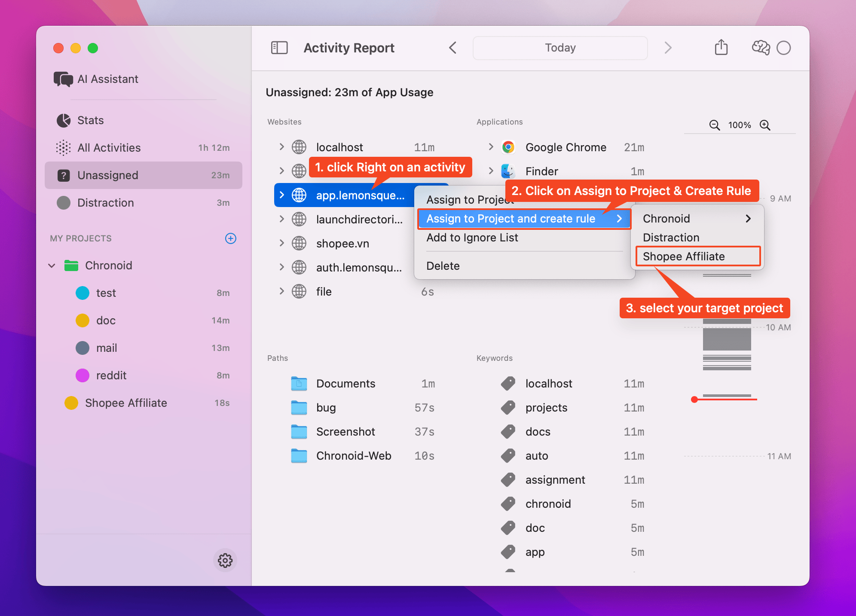856x616 pixels.
Task: Click the share export icon
Action: pyautogui.click(x=721, y=48)
